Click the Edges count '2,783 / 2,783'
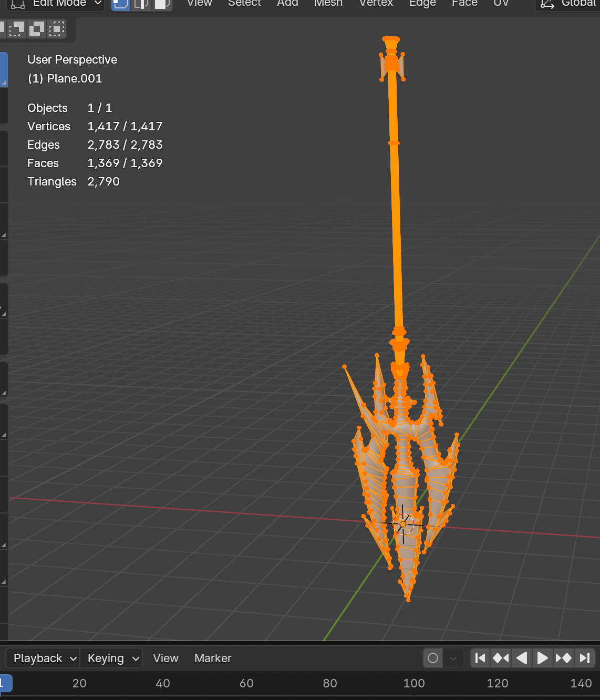Screen dimensions: 600x700 point(125,145)
